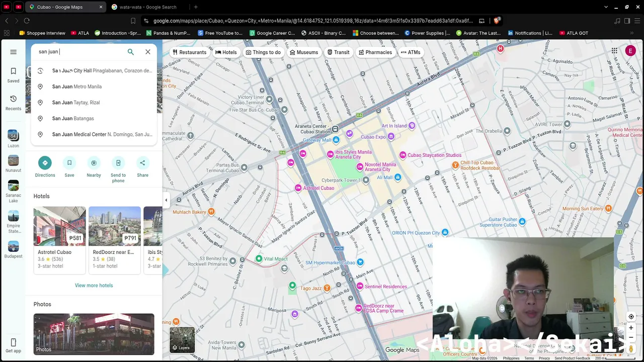Open a new browser tab

196,7
